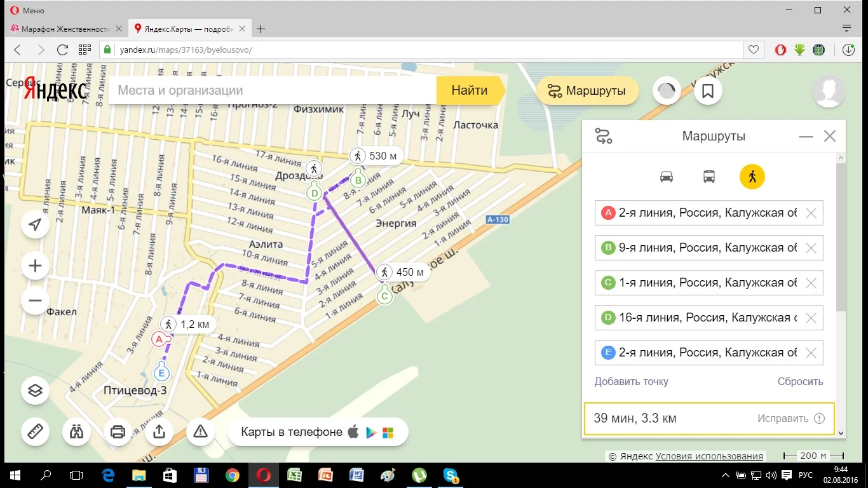Click the Места и организации search field
Image resolution: width=868 pixels, height=488 pixels.
pos(273,91)
